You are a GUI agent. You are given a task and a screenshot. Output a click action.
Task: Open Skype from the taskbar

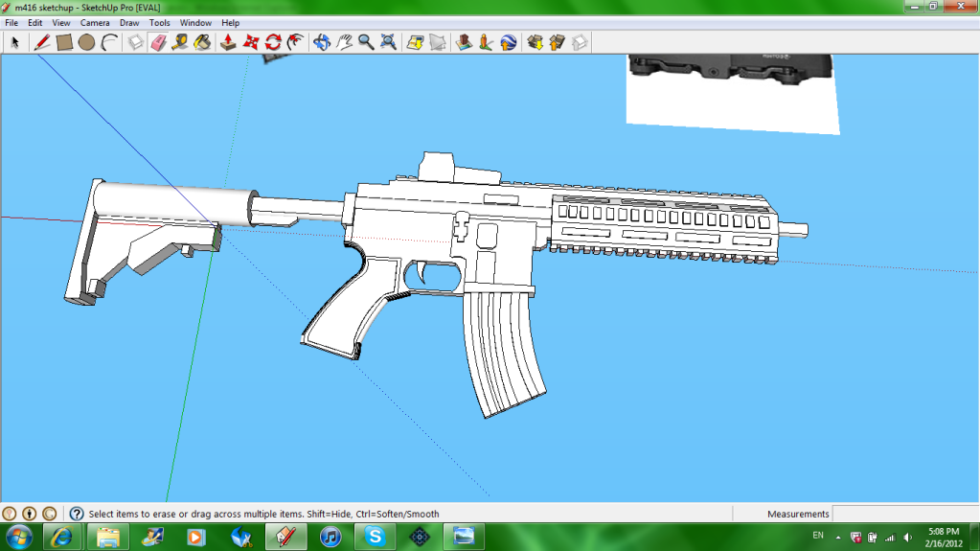pos(375,537)
